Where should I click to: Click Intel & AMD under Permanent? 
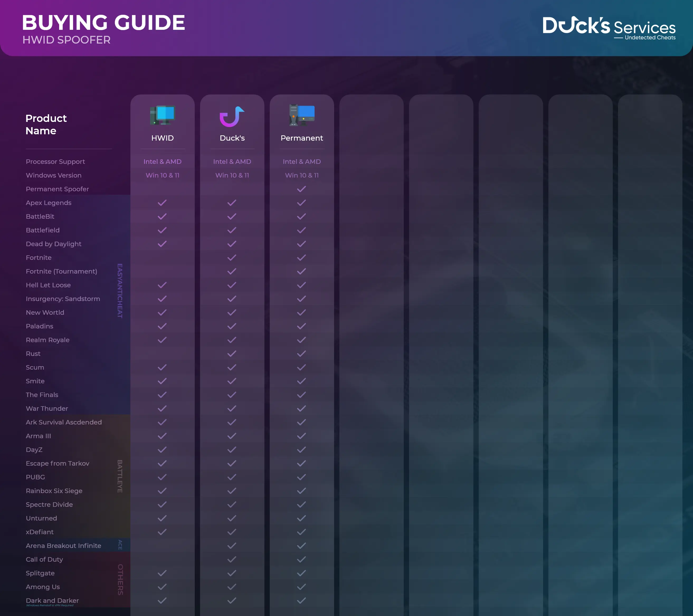coord(302,162)
